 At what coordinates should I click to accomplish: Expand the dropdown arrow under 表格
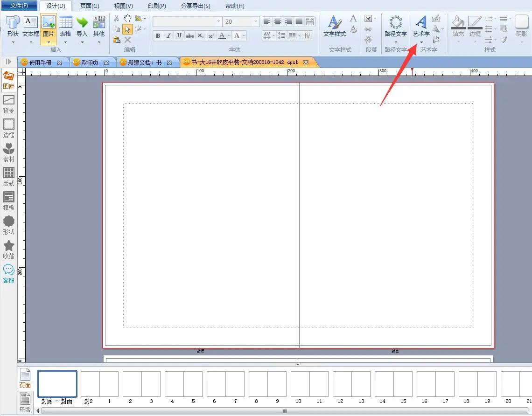[65, 42]
